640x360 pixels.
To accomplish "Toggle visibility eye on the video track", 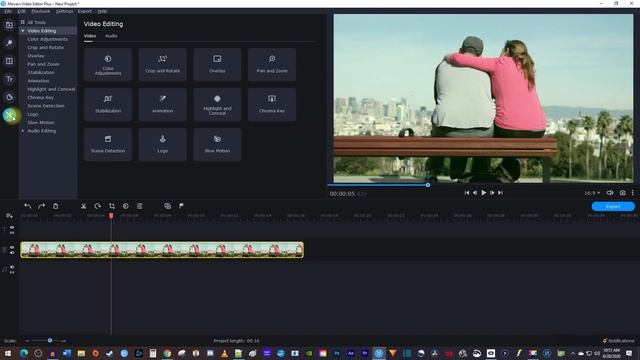I will [x=12, y=247].
